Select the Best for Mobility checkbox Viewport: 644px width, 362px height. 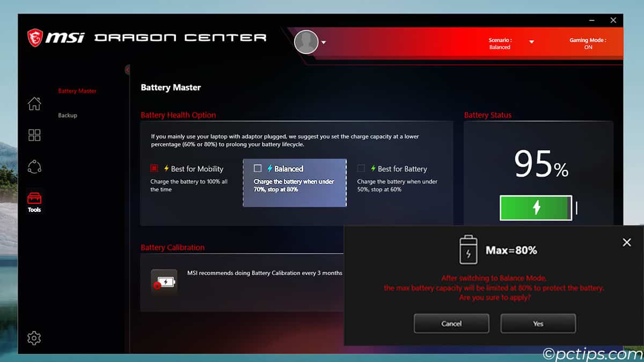point(155,168)
